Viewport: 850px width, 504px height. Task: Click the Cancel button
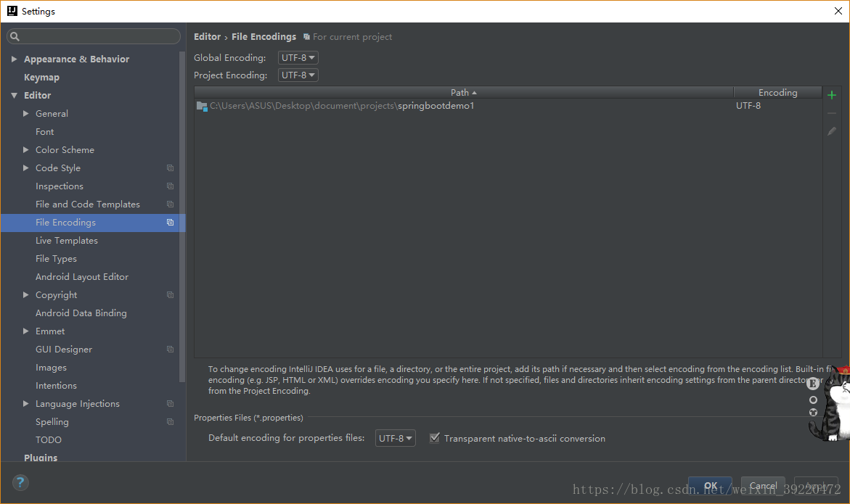pos(763,486)
